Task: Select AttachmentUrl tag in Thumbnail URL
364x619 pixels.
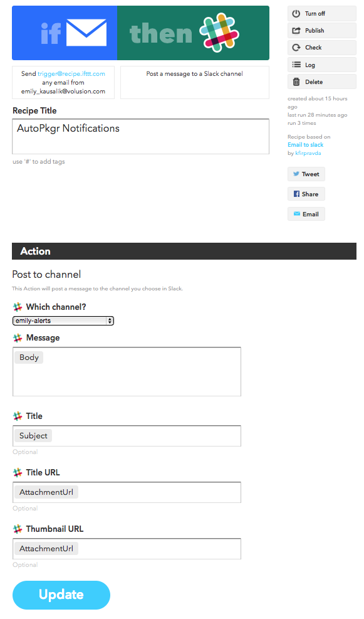Action: tap(46, 549)
